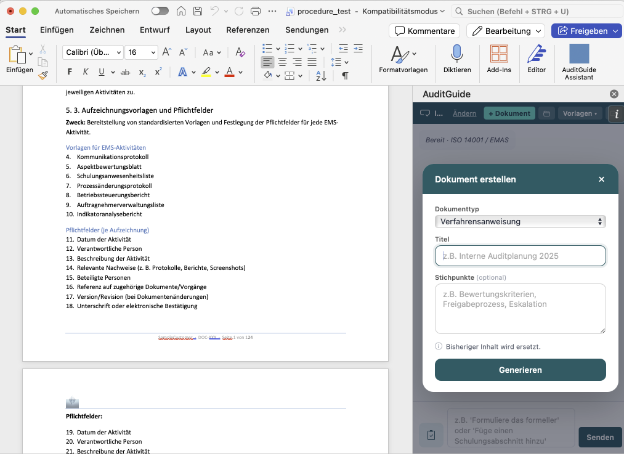The width and height of the screenshot is (624, 454).
Task: Show more ribbon tabs with double chevron
Action: pyautogui.click(x=342, y=30)
